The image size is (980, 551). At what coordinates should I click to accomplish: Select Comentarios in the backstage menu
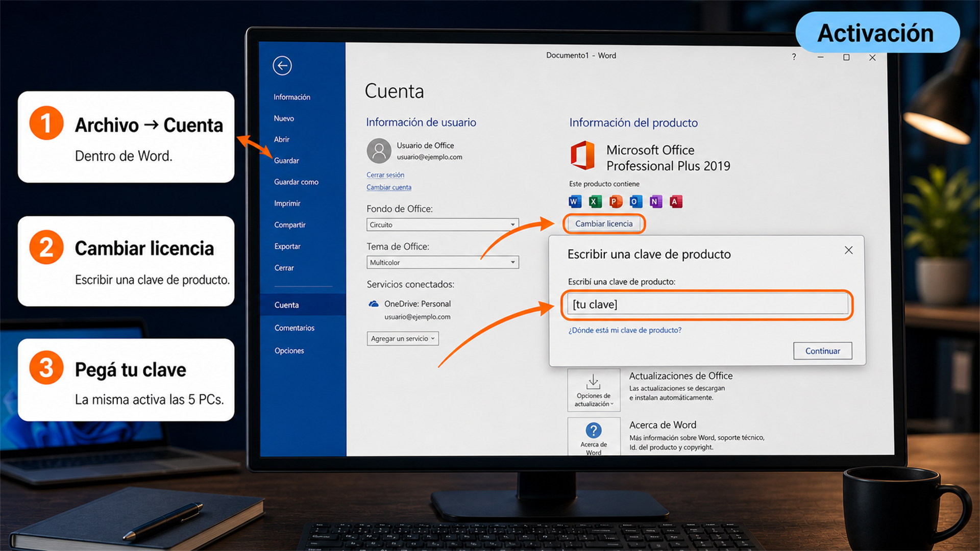pos(295,328)
